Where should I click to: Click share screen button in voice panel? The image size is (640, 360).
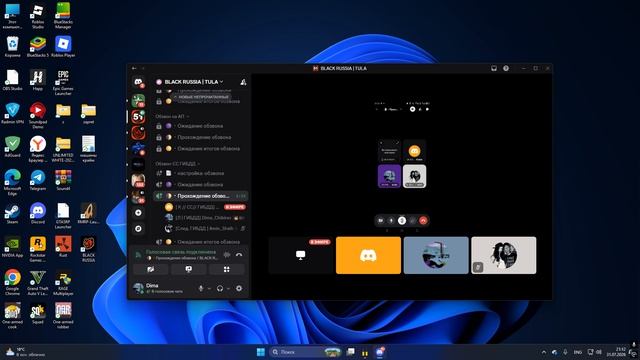pyautogui.click(x=189, y=269)
